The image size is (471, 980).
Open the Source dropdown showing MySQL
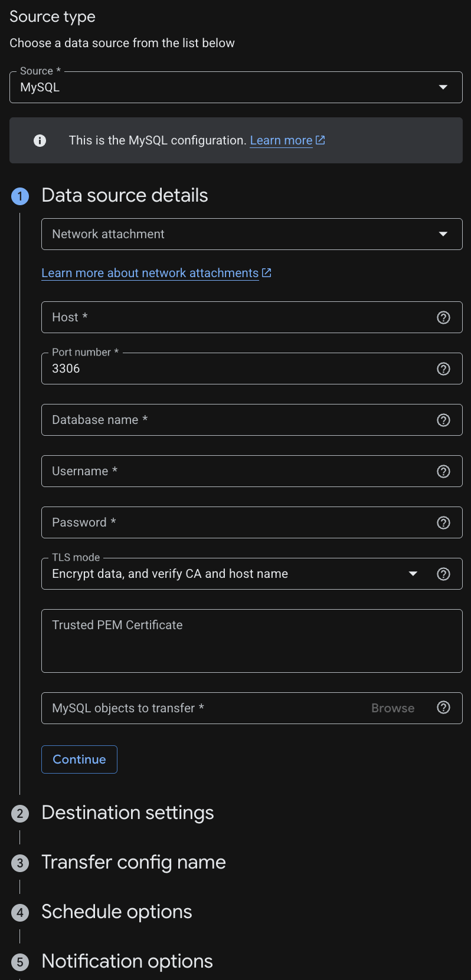tap(443, 86)
